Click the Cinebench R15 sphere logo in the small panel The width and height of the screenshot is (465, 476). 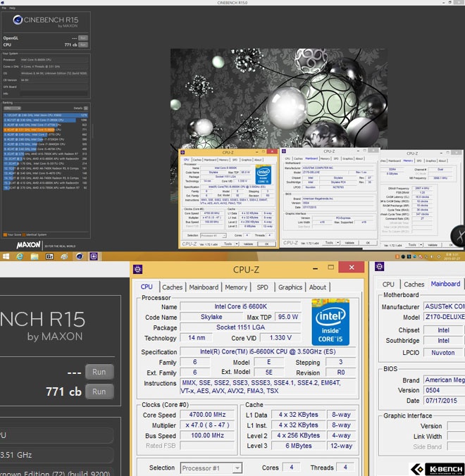(x=18, y=20)
